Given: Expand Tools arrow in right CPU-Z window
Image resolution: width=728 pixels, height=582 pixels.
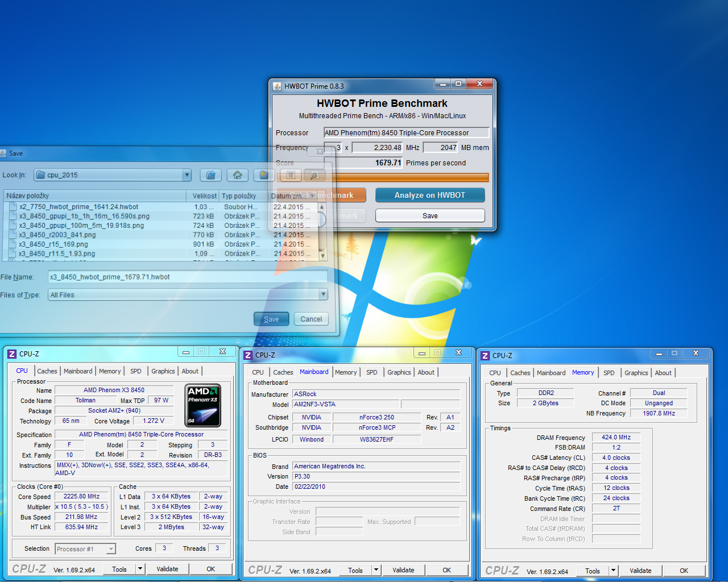Looking at the screenshot, I should (x=613, y=571).
